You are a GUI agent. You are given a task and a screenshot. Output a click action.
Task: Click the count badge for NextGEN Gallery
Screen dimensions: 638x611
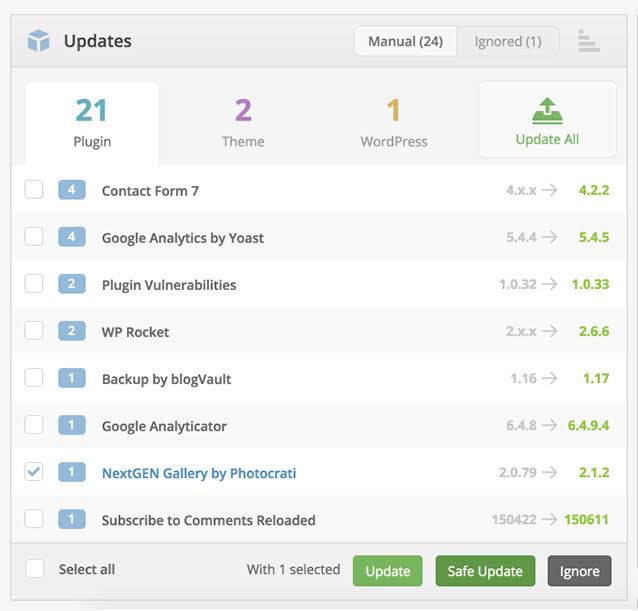point(72,472)
